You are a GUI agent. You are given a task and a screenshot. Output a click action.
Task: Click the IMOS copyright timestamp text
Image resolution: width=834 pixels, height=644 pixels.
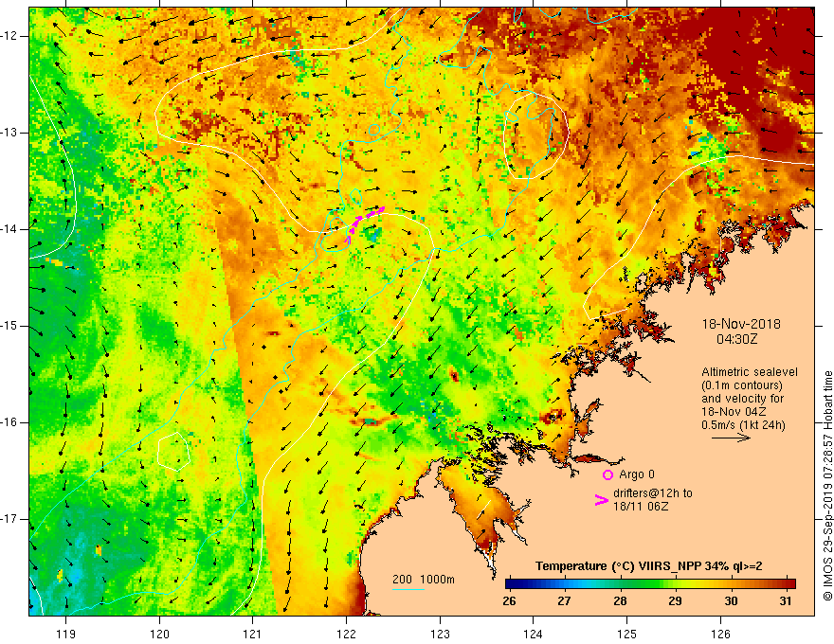pos(827,486)
